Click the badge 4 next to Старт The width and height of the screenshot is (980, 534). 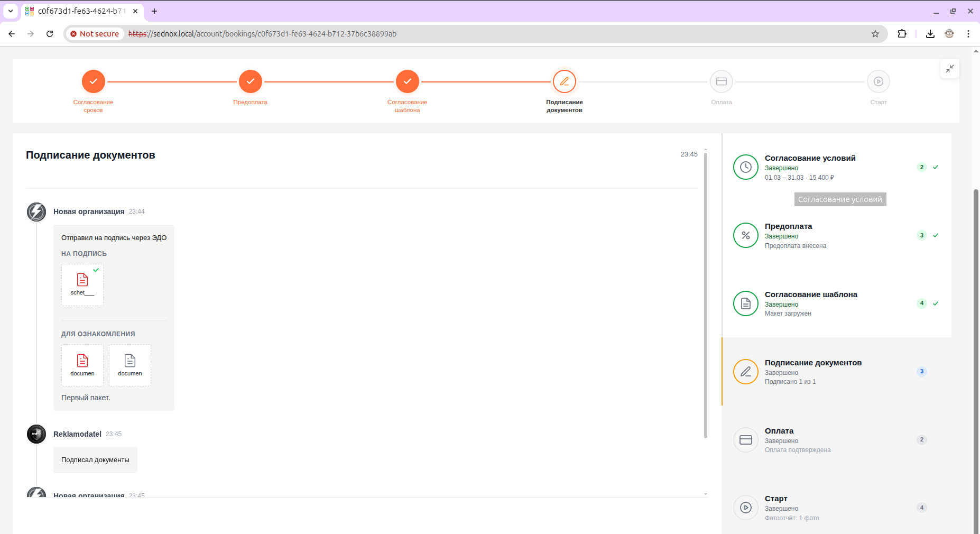(x=922, y=508)
